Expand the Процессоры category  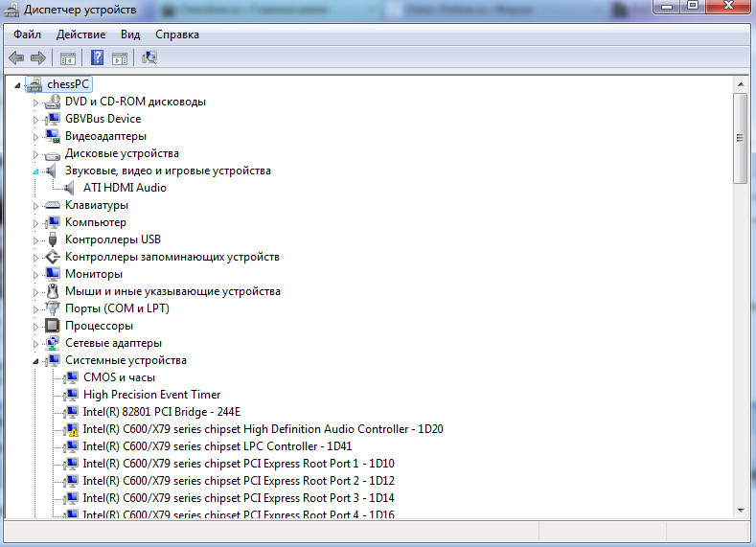[35, 327]
